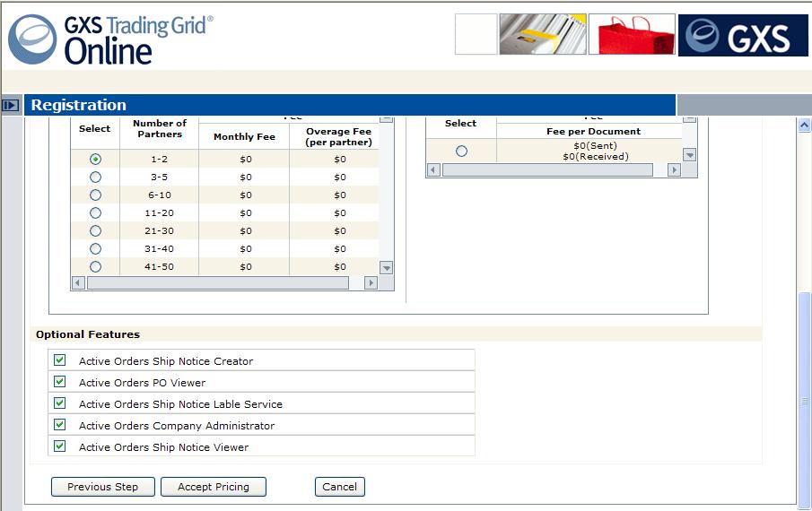Click the Registration title bar

[x=350, y=105]
